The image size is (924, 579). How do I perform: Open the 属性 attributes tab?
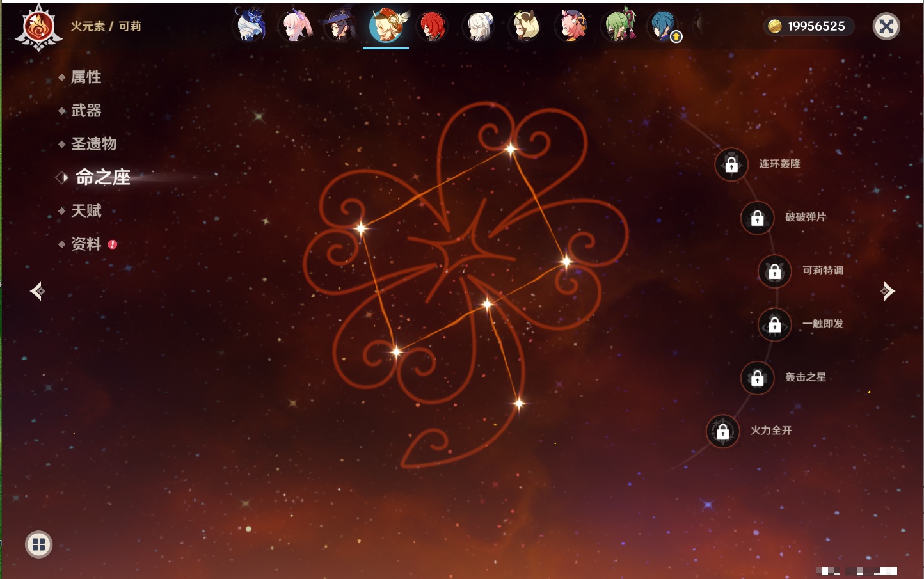(x=86, y=77)
